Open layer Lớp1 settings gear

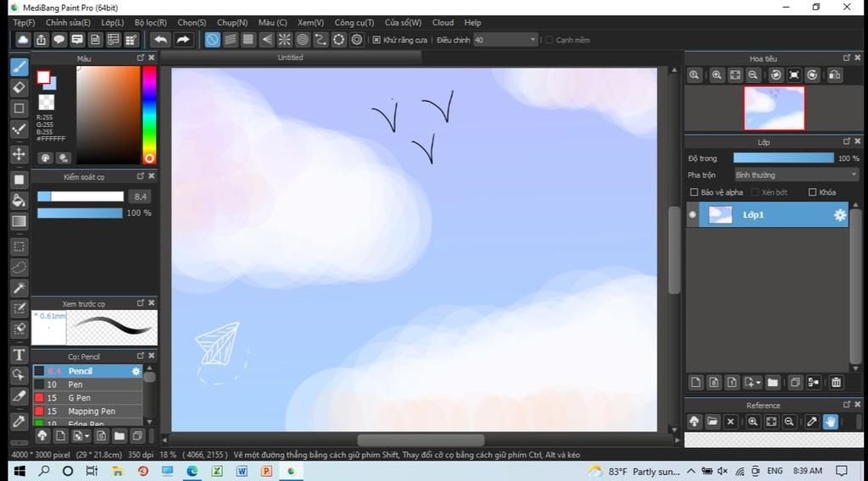[x=840, y=215]
